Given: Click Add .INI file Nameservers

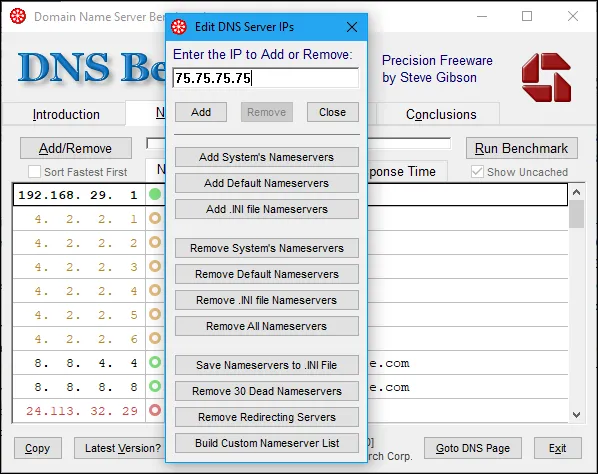Looking at the screenshot, I should click(x=267, y=209).
